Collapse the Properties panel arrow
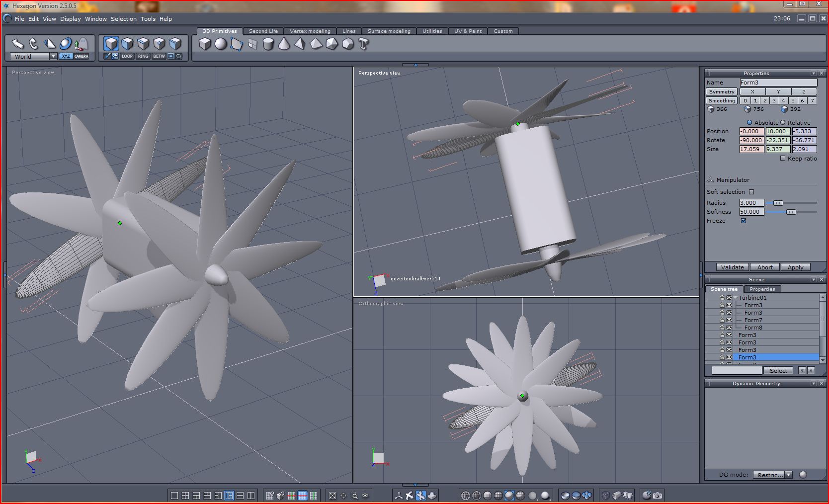829x504 pixels. (814, 73)
